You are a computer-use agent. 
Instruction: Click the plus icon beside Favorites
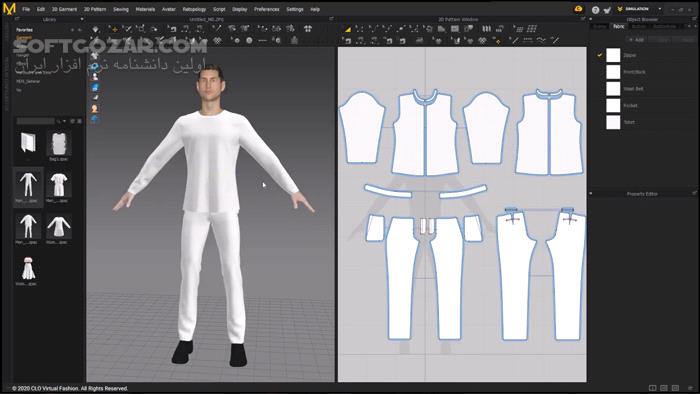pyautogui.click(x=72, y=30)
